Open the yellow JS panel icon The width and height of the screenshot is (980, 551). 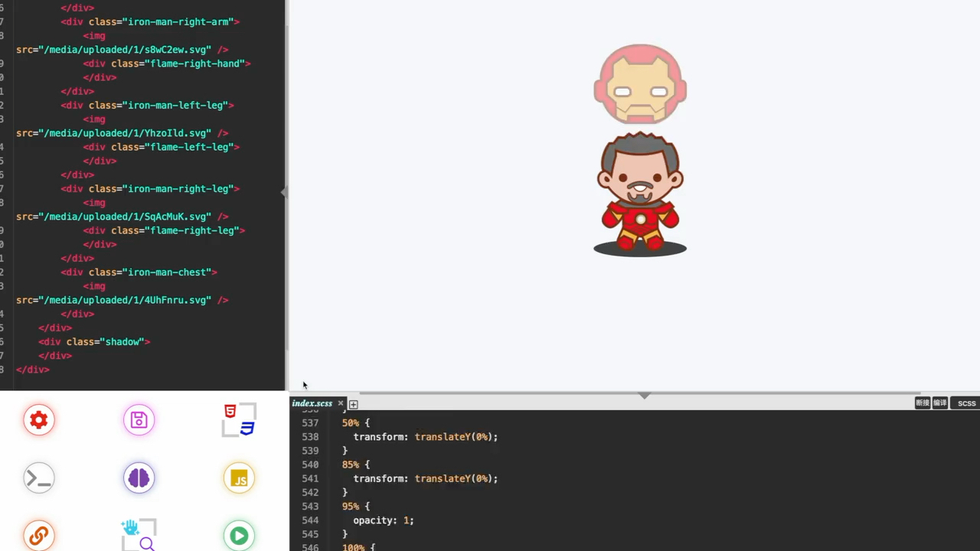[x=239, y=478]
